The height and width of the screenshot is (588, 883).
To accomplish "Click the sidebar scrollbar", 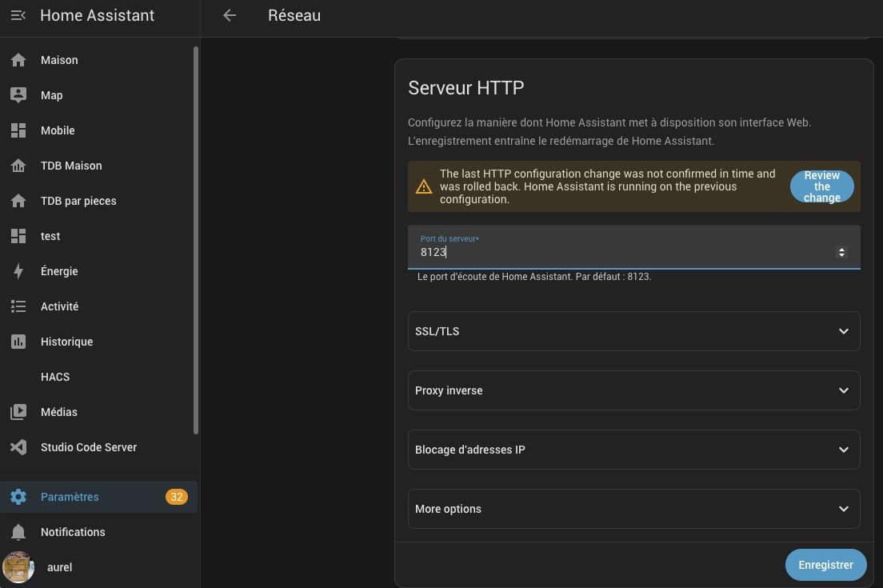I will tap(195, 240).
